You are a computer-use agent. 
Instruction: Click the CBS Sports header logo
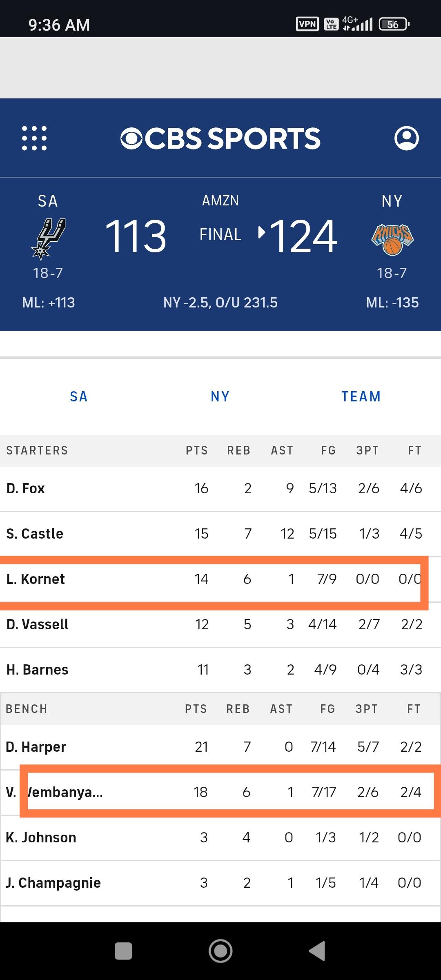(220, 138)
